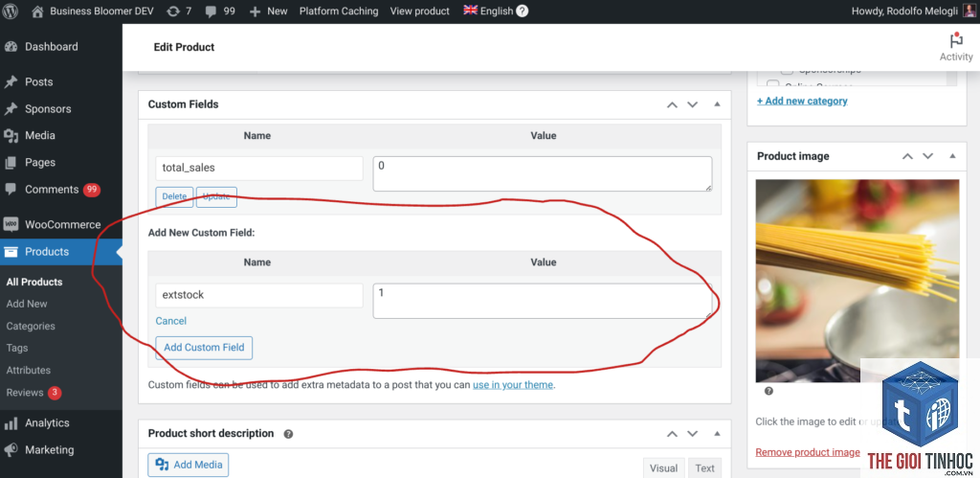Screen dimensions: 980x478
Task: Click the Howdy, Rodolfo Melogli account text
Action: pyautogui.click(x=906, y=11)
